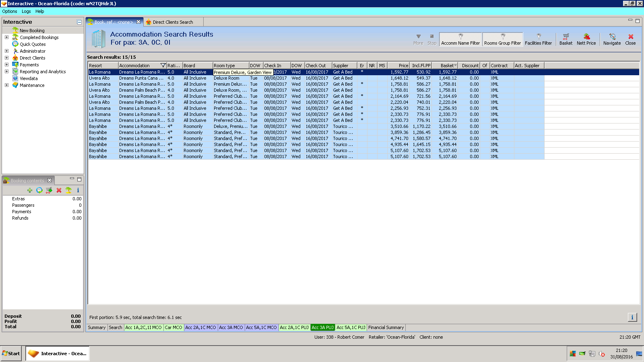Select the Financial Summary bottom tab

[x=386, y=327]
